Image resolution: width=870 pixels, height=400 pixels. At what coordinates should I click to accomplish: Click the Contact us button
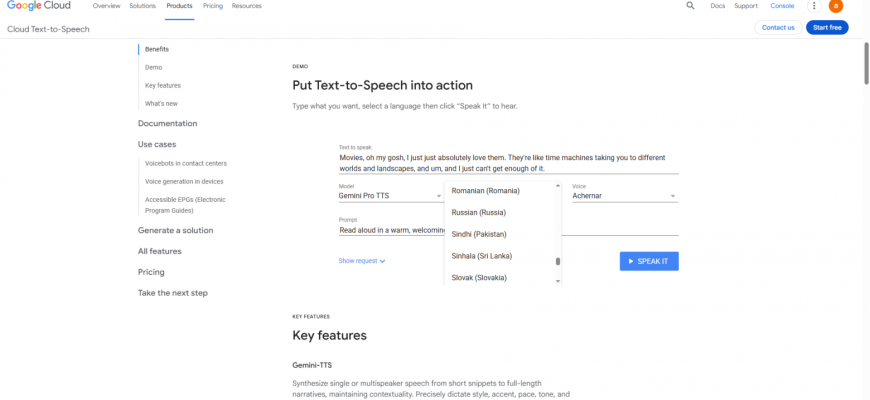(778, 27)
